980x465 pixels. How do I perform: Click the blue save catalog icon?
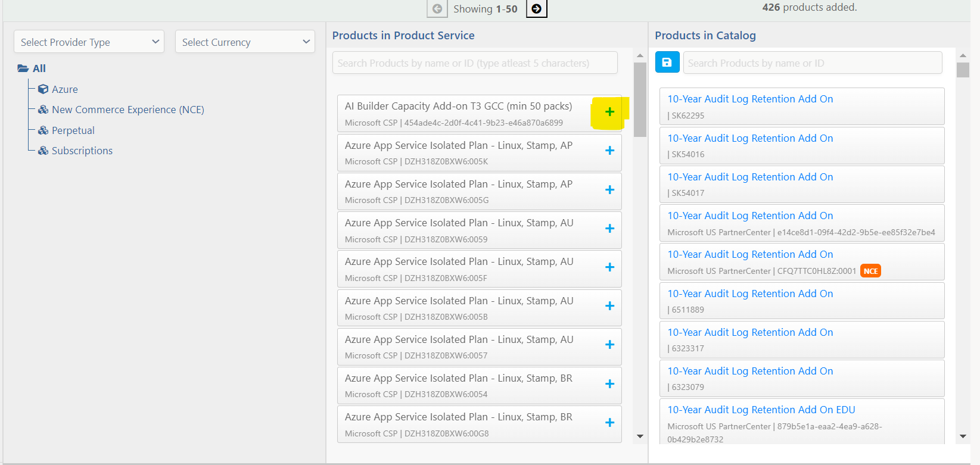pyautogui.click(x=667, y=62)
